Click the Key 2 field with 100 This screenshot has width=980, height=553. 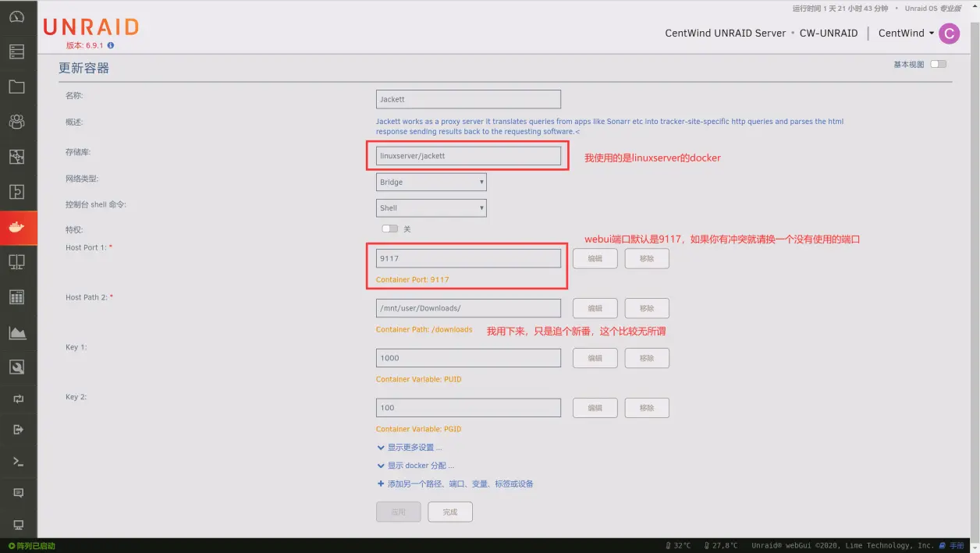(x=468, y=408)
